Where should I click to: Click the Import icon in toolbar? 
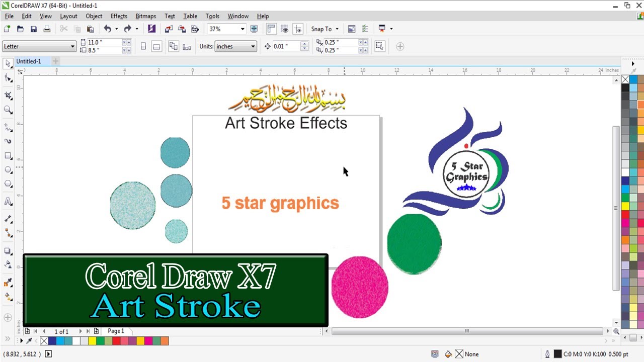(169, 29)
